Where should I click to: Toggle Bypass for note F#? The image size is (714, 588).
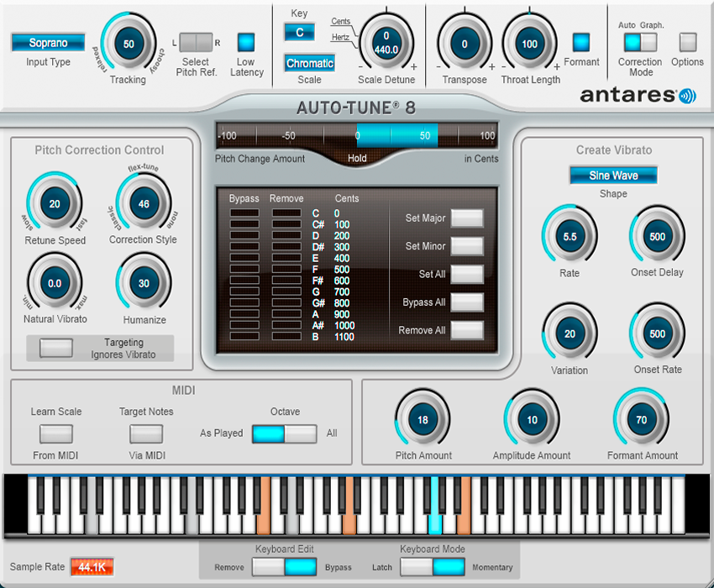[244, 280]
